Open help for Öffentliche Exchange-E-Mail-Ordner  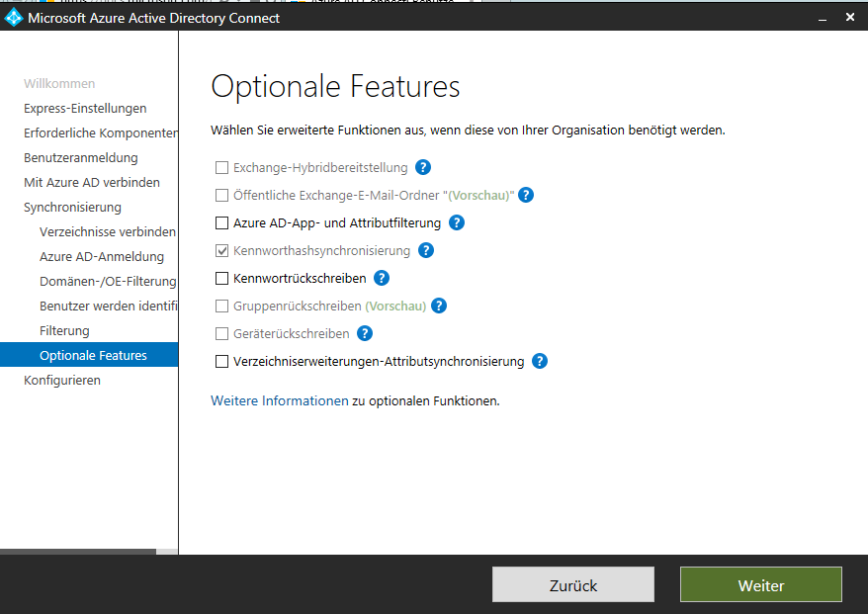[x=526, y=195]
